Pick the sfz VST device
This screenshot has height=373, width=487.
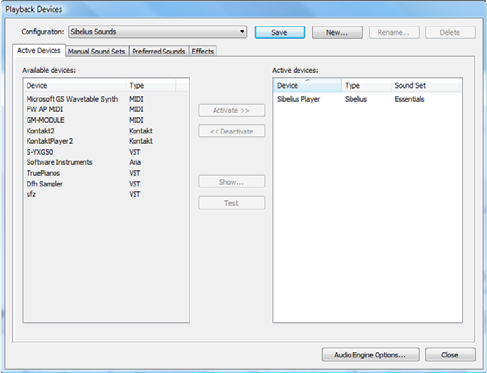pos(31,194)
